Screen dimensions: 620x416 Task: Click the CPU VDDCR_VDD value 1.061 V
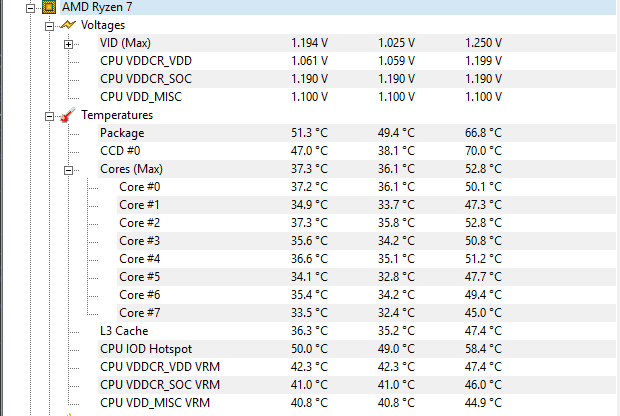point(310,61)
